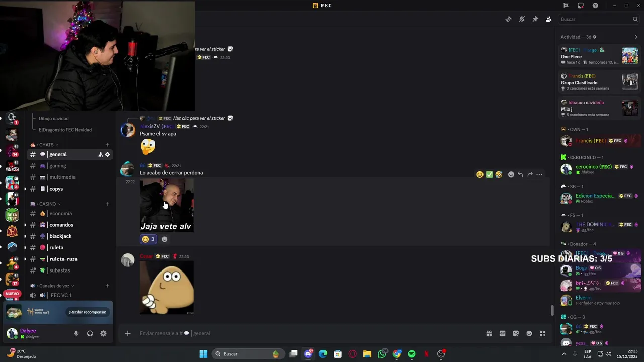Open user settings gear

pos(103,333)
